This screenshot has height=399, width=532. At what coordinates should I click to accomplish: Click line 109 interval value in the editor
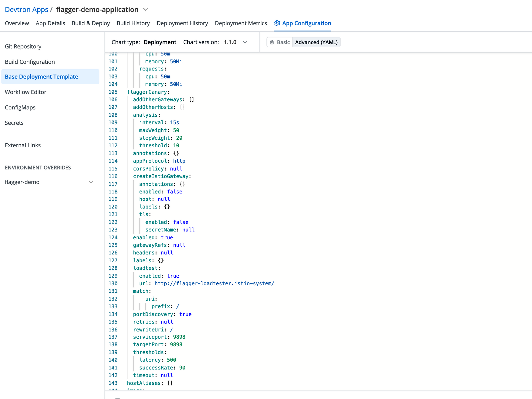174,122
